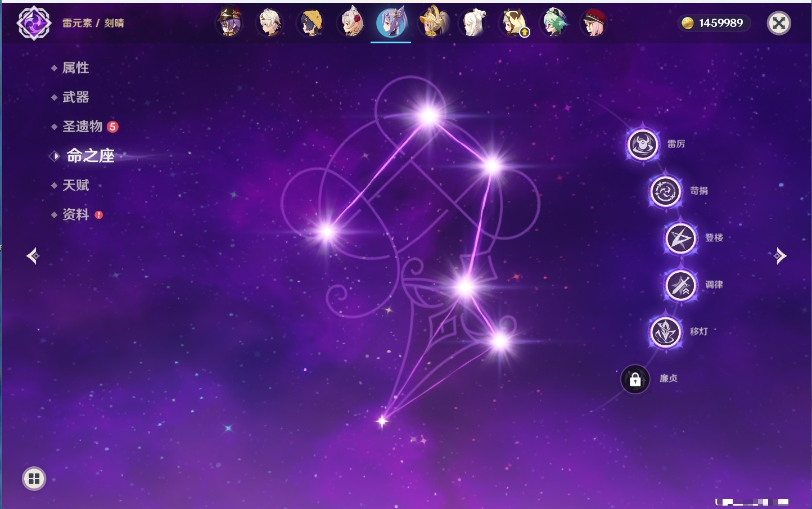Screen dimensions: 812x509
Task: Open the 登楼 constellation node icon
Action: pos(680,238)
